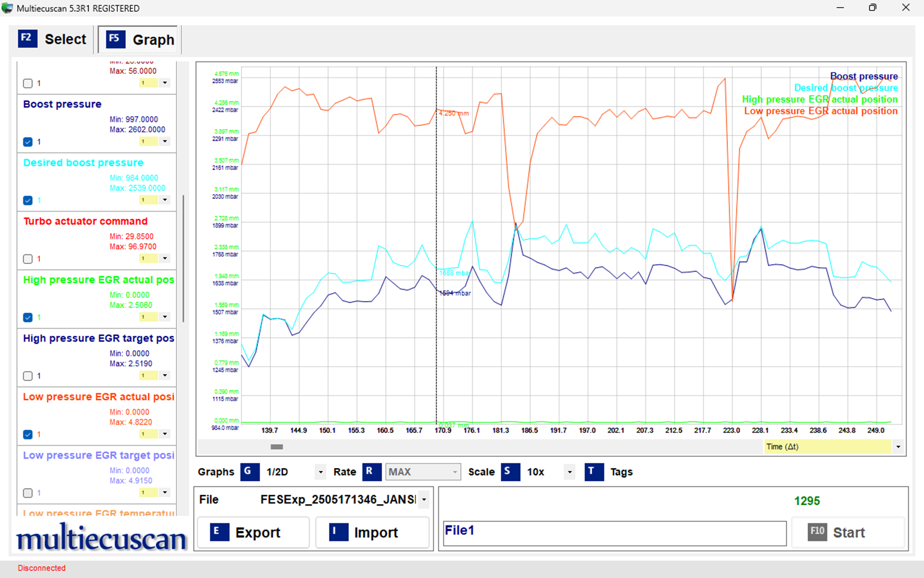Screen dimensions: 924x578
Task: Click the High pressure EGR target pos title
Action: 99,338
